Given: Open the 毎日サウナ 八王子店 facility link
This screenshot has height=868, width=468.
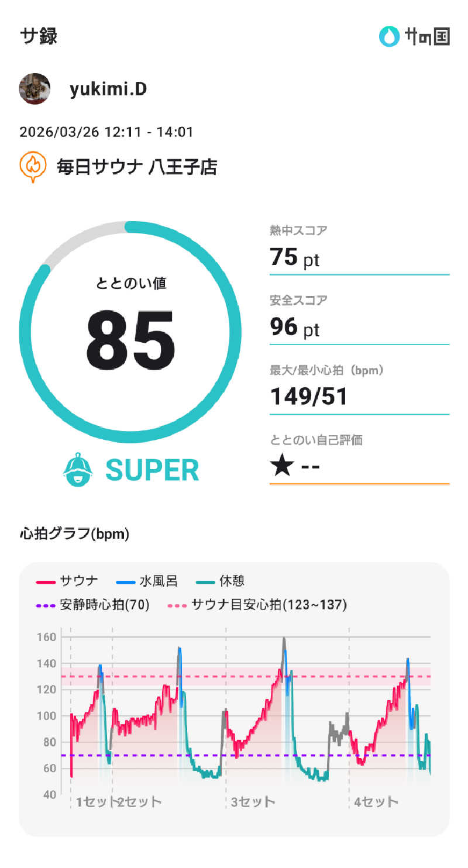Looking at the screenshot, I should [x=137, y=167].
